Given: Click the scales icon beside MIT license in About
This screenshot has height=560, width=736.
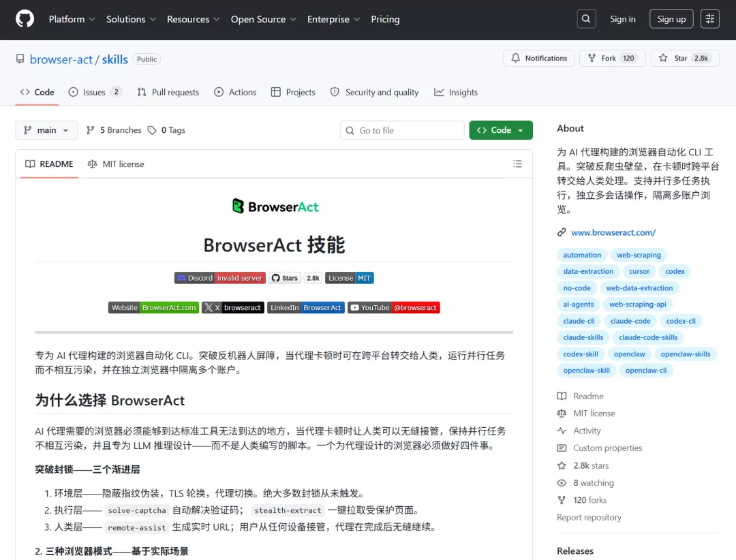Looking at the screenshot, I should 562,414.
